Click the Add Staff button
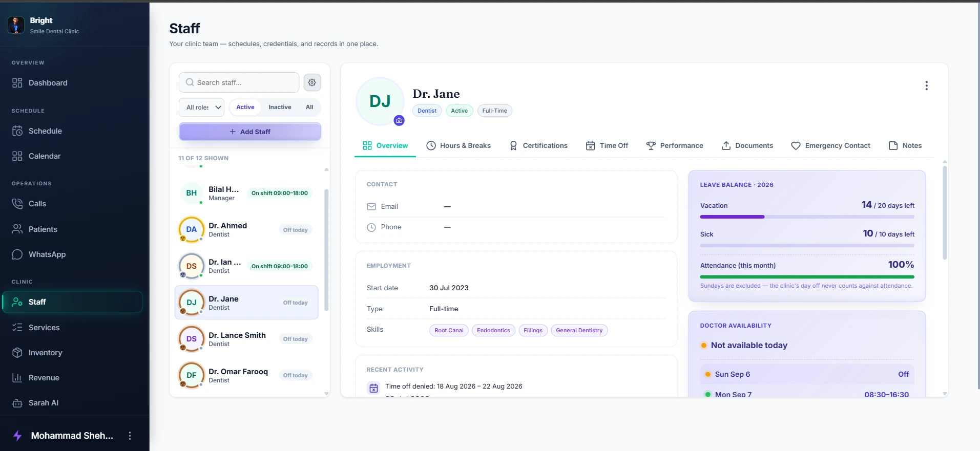980x451 pixels. [250, 132]
